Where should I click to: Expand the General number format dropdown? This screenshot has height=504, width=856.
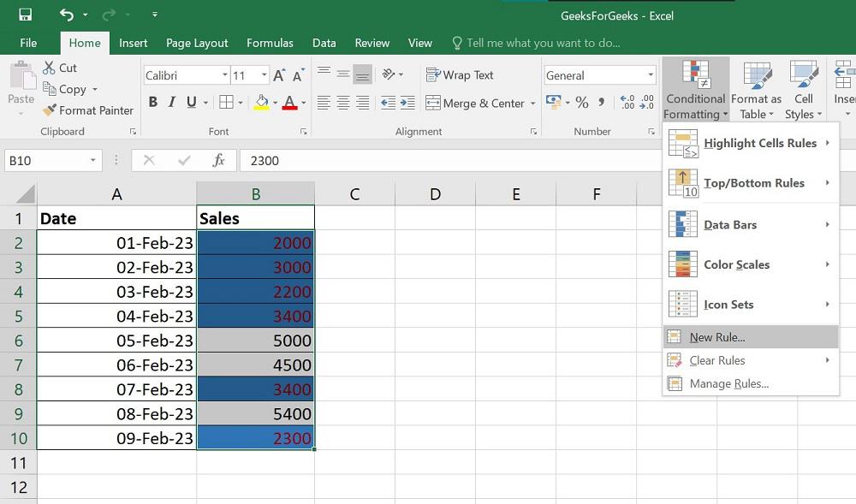(x=651, y=75)
